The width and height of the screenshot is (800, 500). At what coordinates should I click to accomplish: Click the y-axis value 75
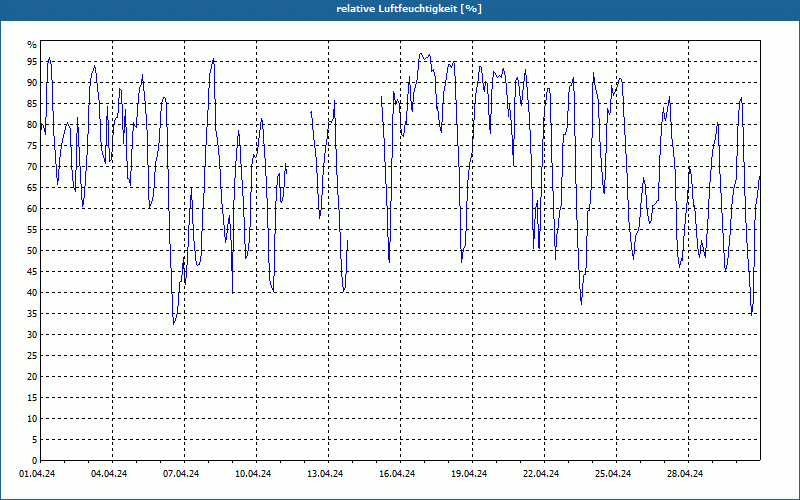tap(32, 145)
